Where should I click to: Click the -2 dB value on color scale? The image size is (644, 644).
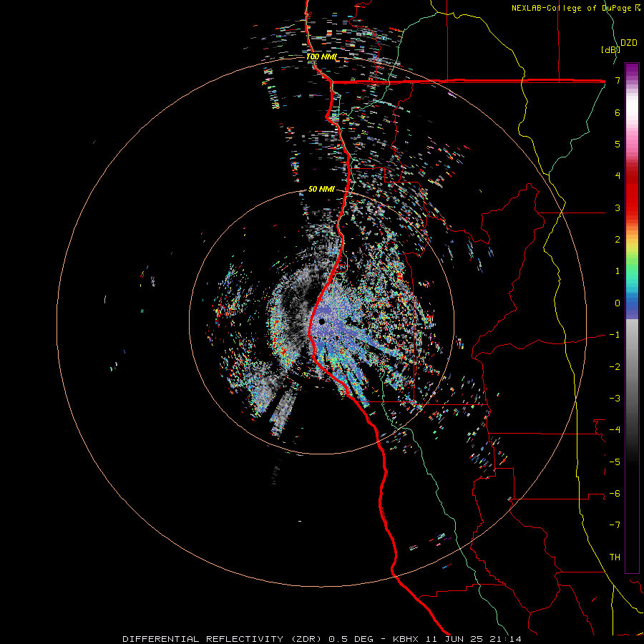pyautogui.click(x=615, y=366)
